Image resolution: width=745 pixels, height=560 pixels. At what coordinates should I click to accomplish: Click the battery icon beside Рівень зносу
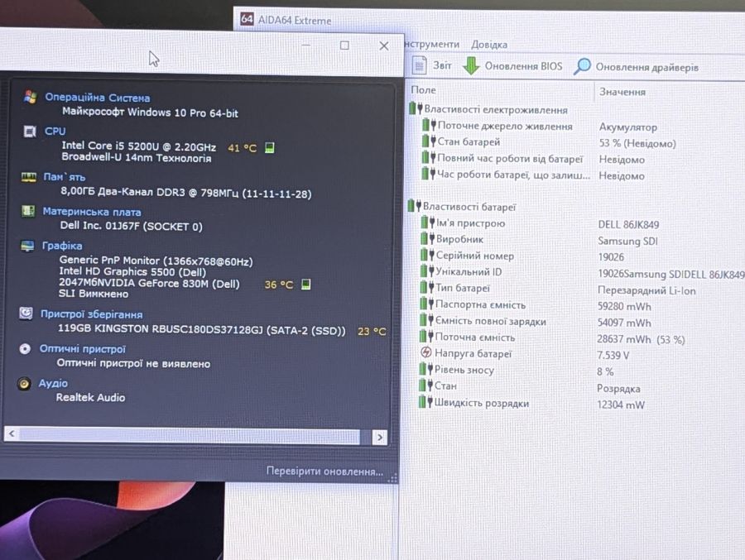tap(425, 369)
